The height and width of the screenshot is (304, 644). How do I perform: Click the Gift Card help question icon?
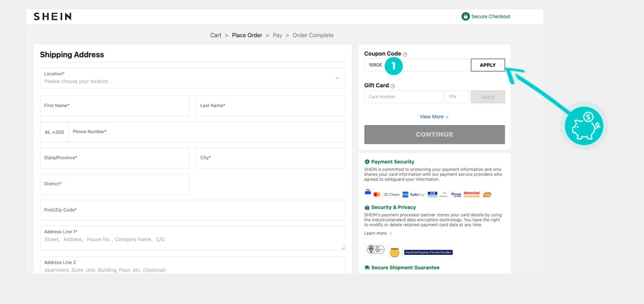pos(393,86)
